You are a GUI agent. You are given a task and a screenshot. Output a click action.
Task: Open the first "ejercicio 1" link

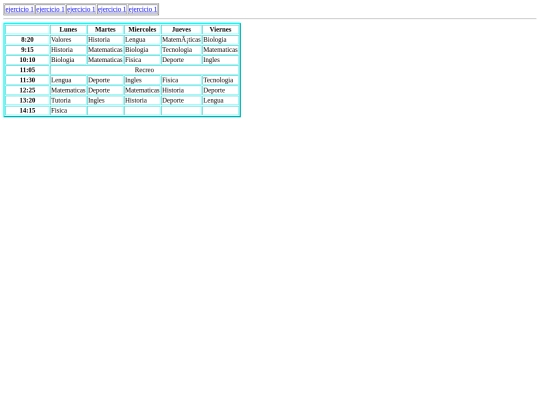(x=20, y=9)
